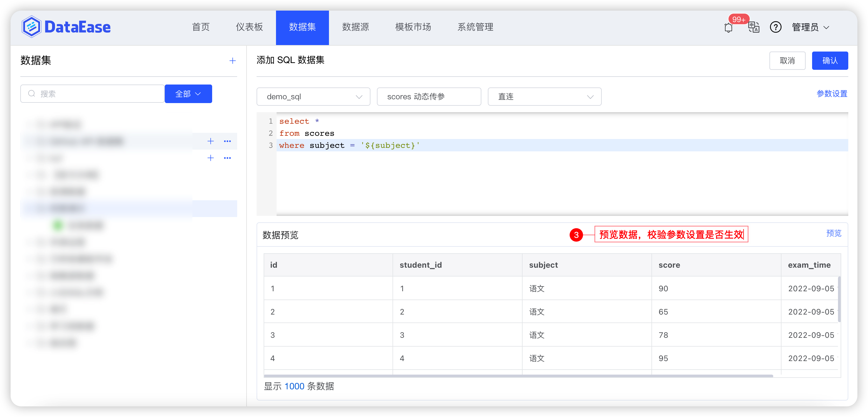The height and width of the screenshot is (417, 868).
Task: Open the 参数设置 link
Action: click(x=832, y=93)
